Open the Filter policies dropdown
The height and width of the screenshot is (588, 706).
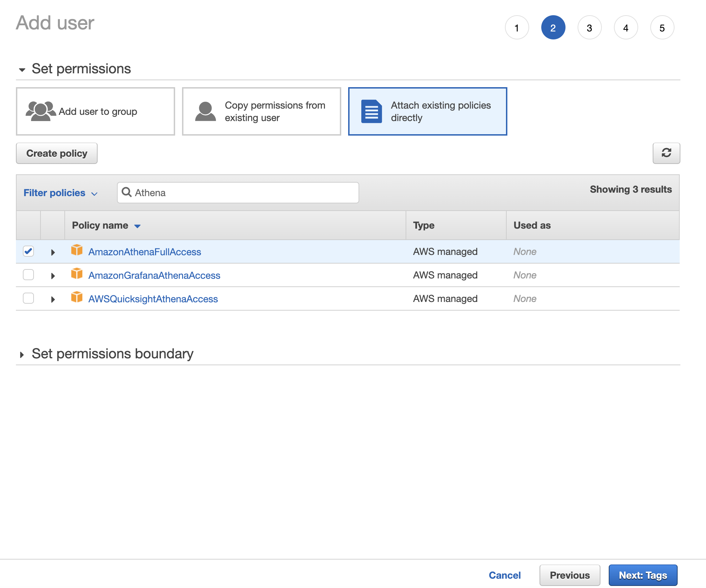pos(61,193)
